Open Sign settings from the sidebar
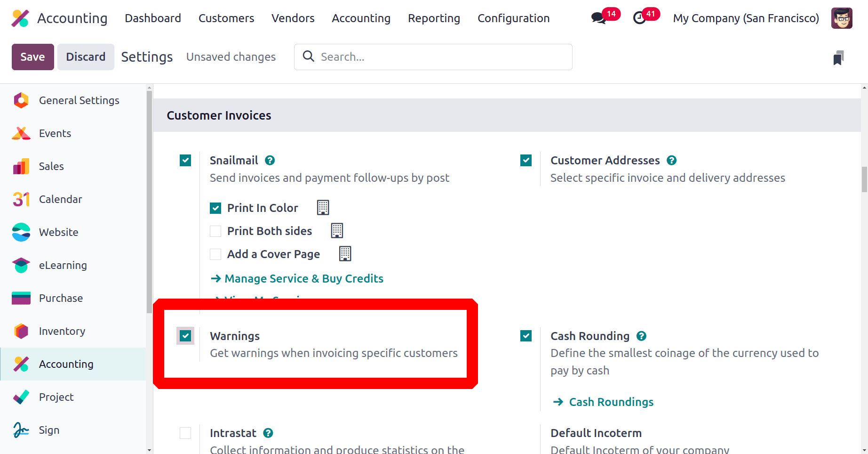 click(x=49, y=430)
